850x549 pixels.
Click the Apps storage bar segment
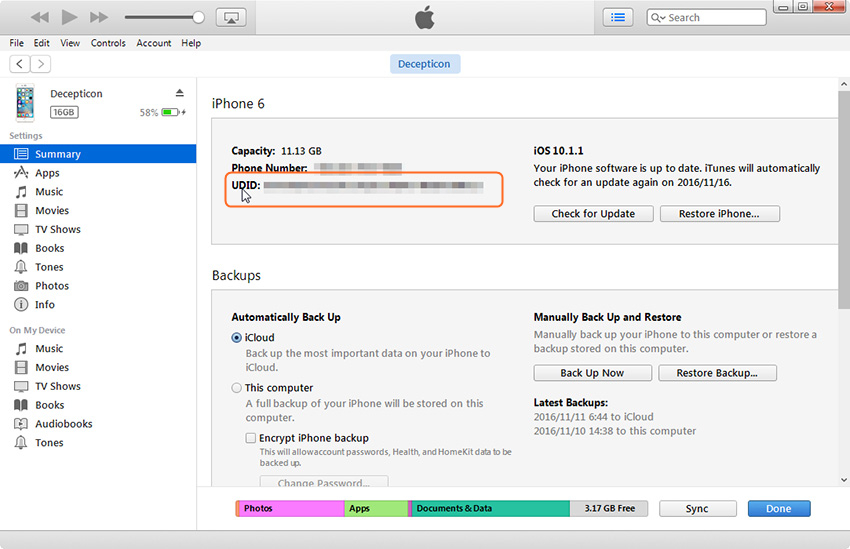[x=376, y=508]
